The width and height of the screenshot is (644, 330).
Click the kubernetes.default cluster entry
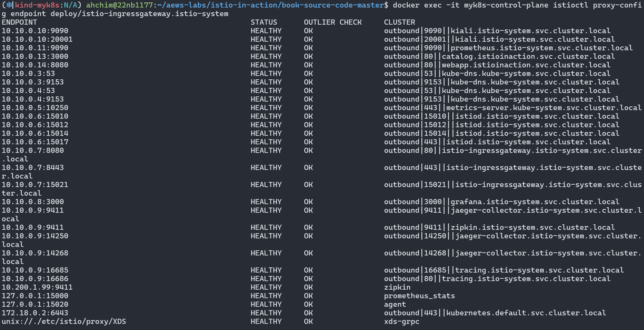(495, 313)
